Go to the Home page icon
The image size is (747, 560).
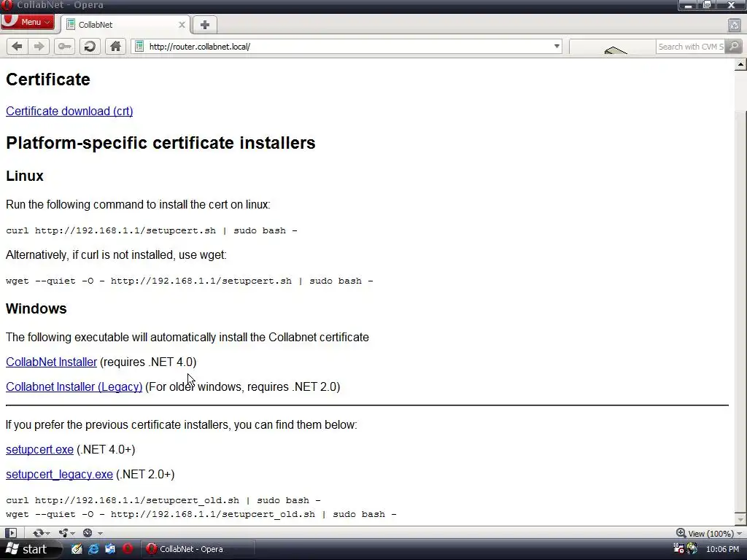(115, 46)
